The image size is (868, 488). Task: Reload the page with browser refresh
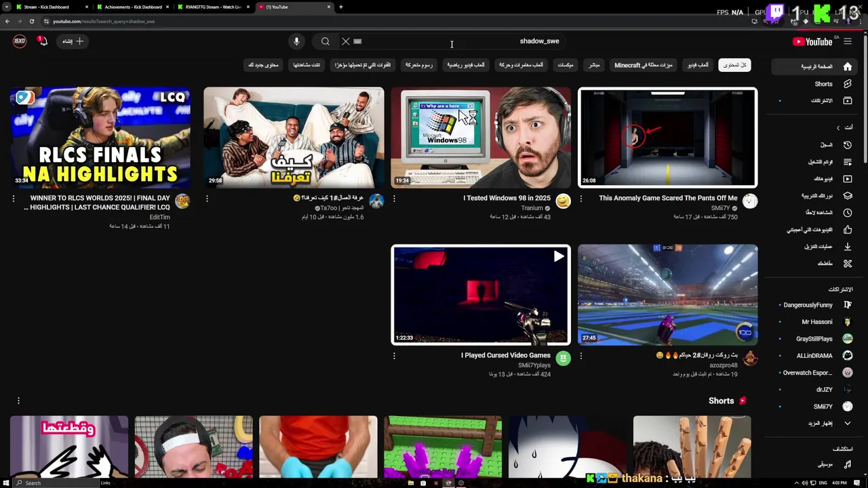pyautogui.click(x=31, y=21)
